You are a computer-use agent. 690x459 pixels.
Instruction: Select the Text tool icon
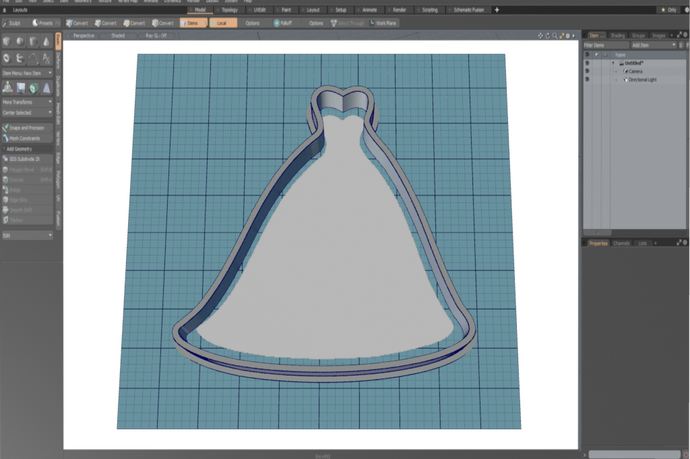click(x=46, y=58)
